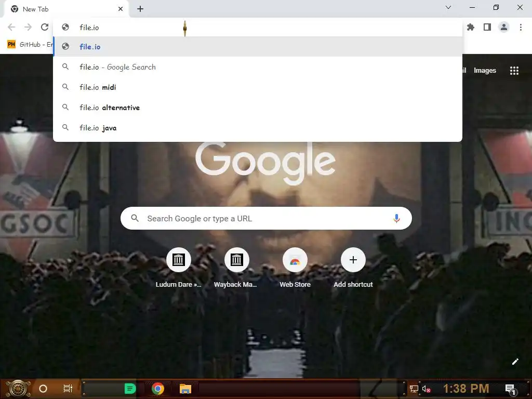Image resolution: width=532 pixels, height=399 pixels.
Task: Open Chrome's three-dot menu
Action: pyautogui.click(x=521, y=27)
